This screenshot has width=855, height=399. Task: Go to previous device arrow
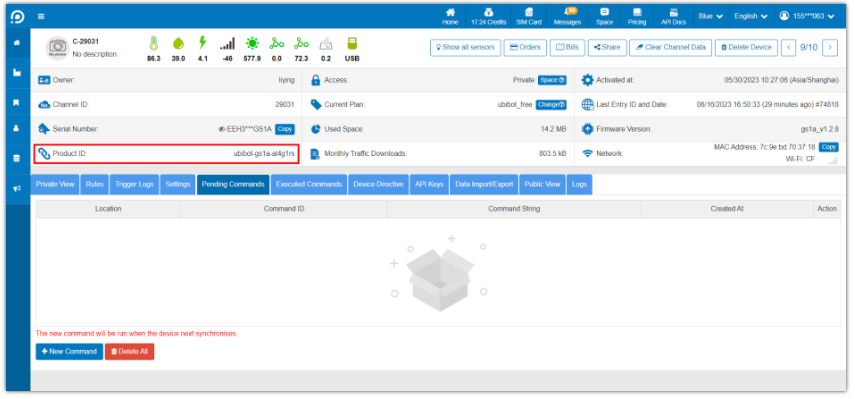788,47
